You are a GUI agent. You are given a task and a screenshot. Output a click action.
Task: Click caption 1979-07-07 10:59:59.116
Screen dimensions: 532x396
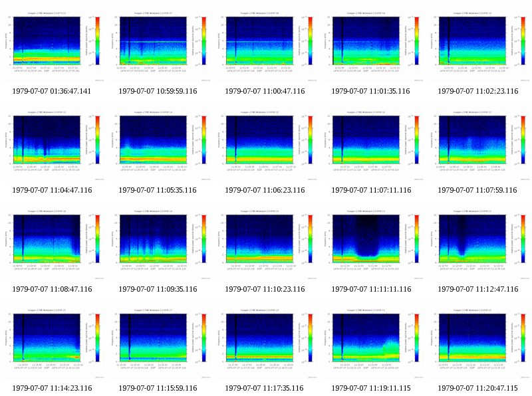(158, 91)
